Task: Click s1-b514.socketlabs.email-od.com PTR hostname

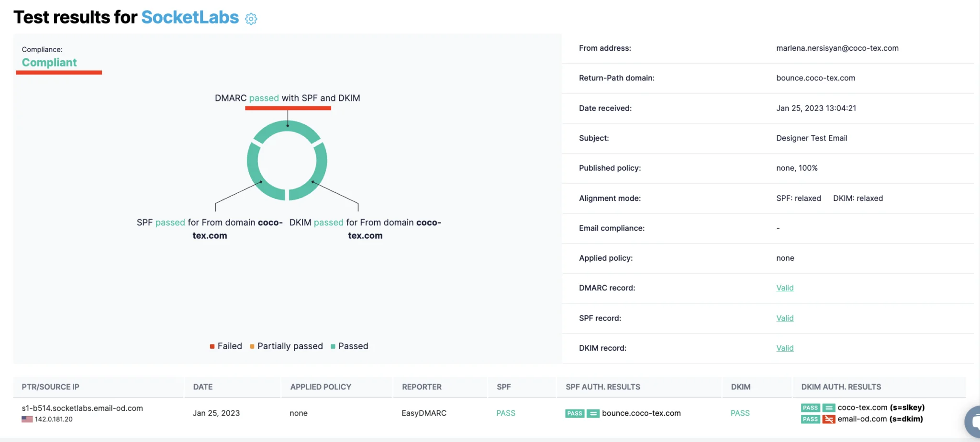Action: (82, 409)
